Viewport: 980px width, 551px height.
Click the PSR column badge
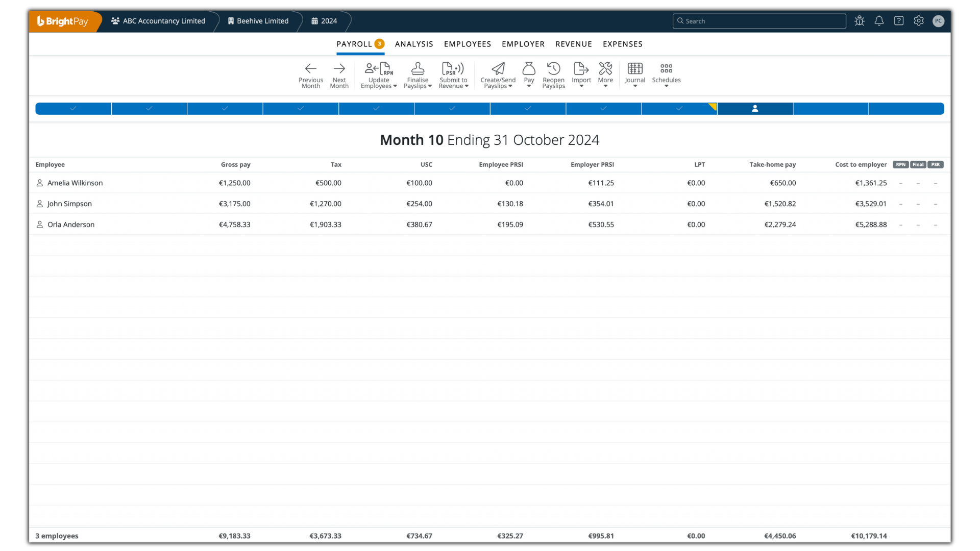click(x=936, y=164)
